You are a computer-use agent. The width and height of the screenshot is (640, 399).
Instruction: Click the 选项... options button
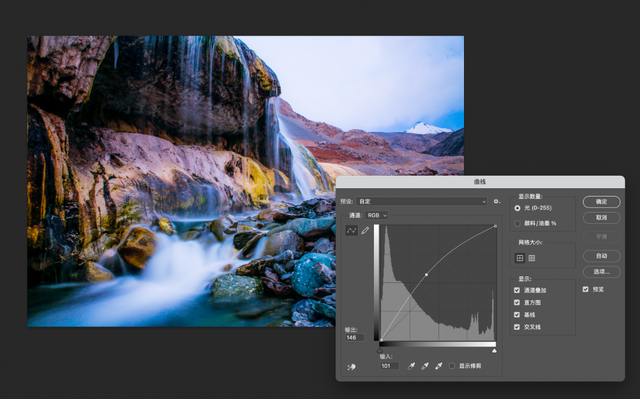[x=601, y=272]
